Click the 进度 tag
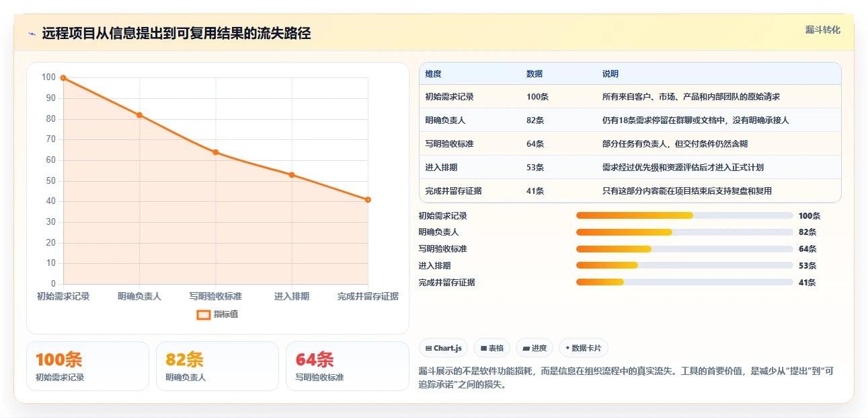 pyautogui.click(x=535, y=348)
